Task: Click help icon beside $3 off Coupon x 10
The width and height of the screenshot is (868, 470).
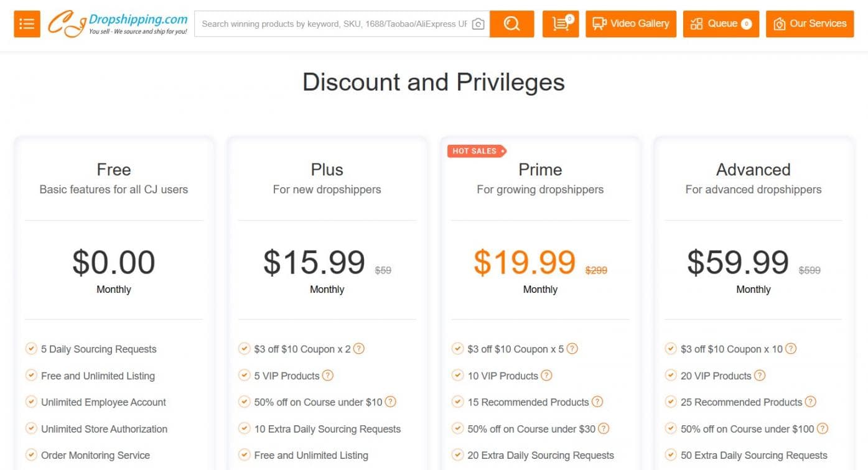Action: (790, 349)
